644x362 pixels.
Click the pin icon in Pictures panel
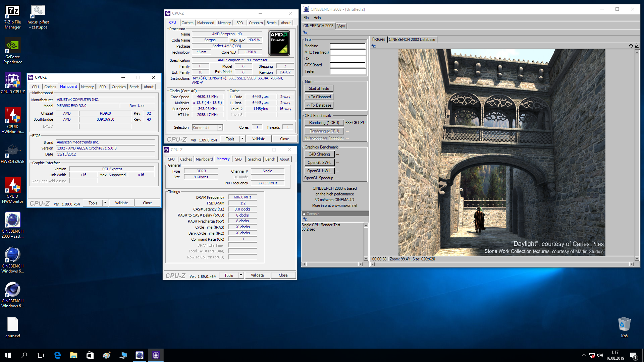374,46
